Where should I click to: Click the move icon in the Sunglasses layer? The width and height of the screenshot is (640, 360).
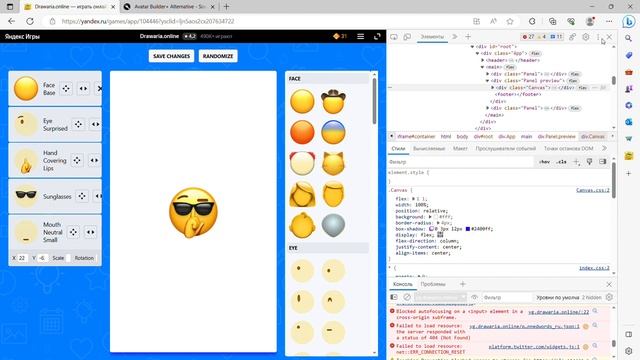pyautogui.click(x=82, y=196)
